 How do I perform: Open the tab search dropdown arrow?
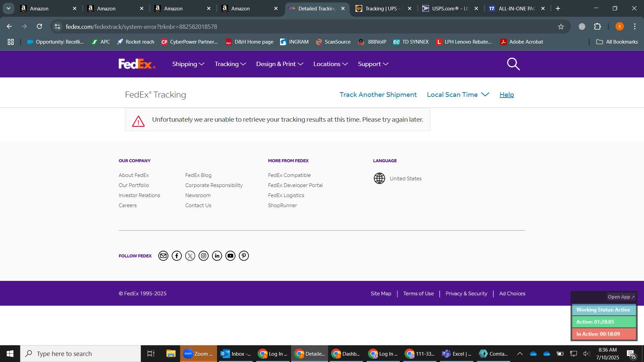click(x=8, y=8)
